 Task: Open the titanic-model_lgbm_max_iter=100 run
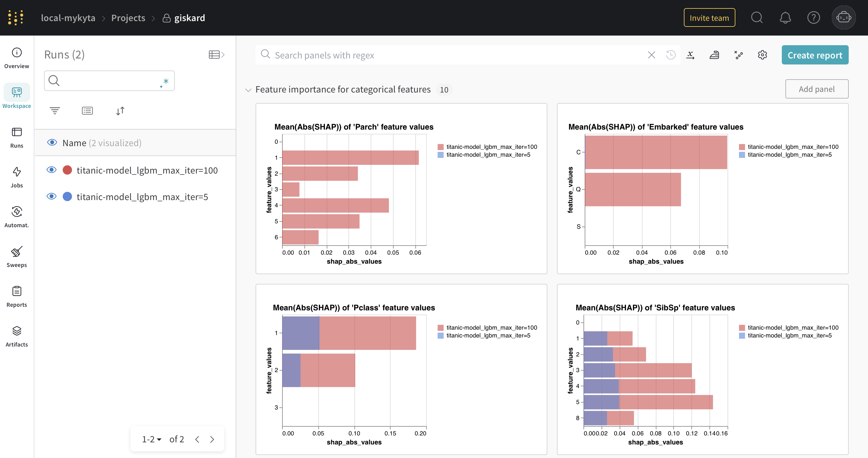point(147,170)
